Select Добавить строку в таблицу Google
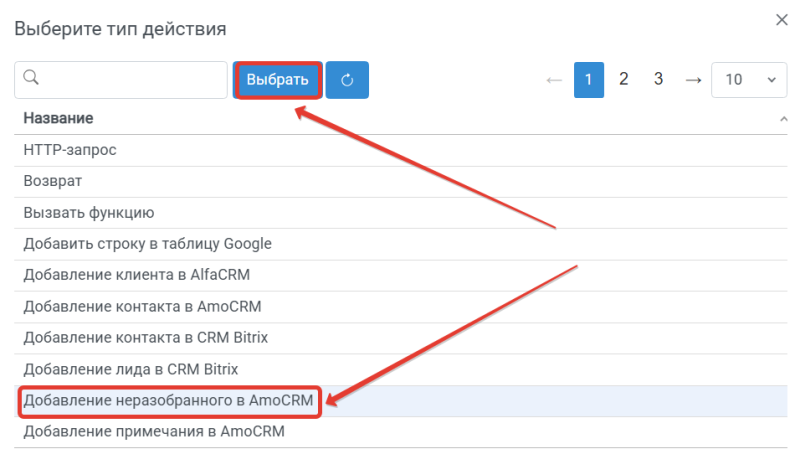The width and height of the screenshot is (800, 449). (x=401, y=244)
